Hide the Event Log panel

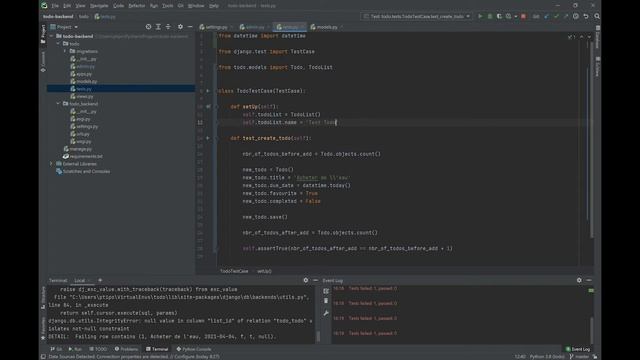pos(589,280)
